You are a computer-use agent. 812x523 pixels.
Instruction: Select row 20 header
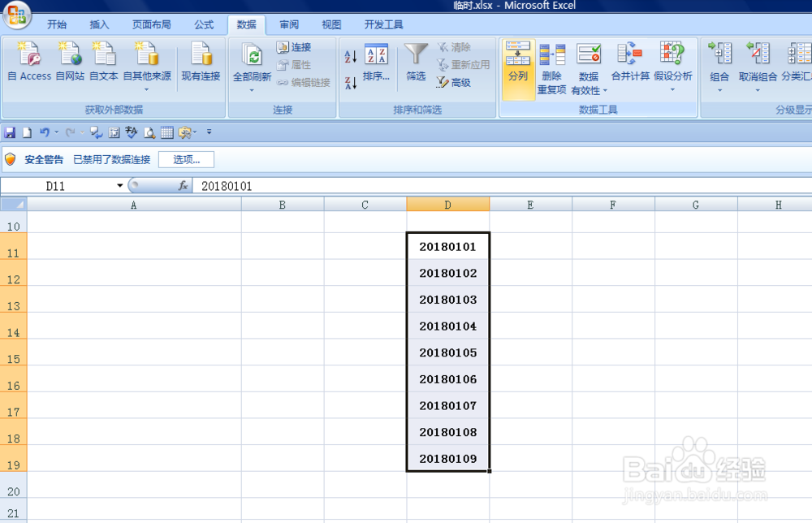[14, 485]
